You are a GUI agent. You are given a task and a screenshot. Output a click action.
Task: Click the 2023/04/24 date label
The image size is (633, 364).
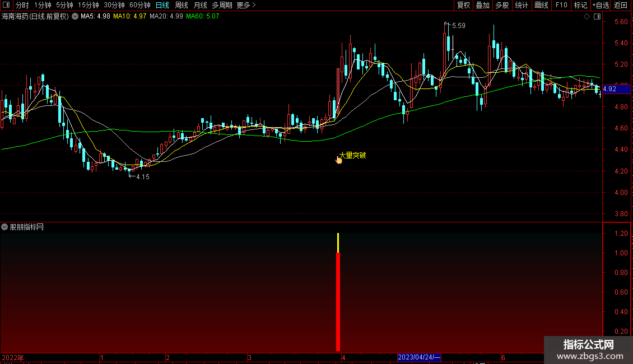pos(419,357)
